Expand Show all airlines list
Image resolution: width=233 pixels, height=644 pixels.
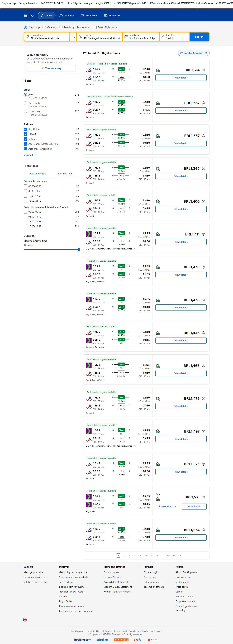click(30, 155)
